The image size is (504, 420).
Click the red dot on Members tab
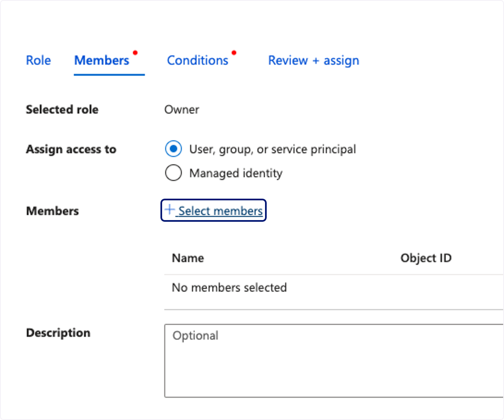[x=135, y=53]
